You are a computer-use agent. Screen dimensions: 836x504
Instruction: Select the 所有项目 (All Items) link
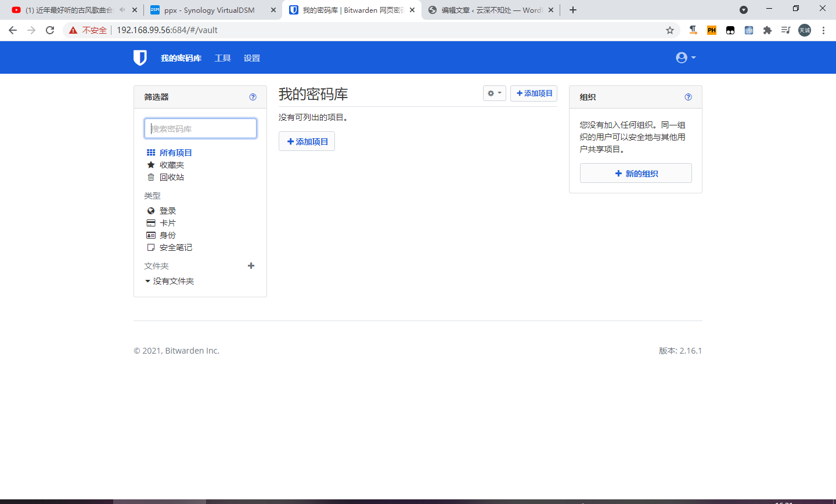(176, 152)
